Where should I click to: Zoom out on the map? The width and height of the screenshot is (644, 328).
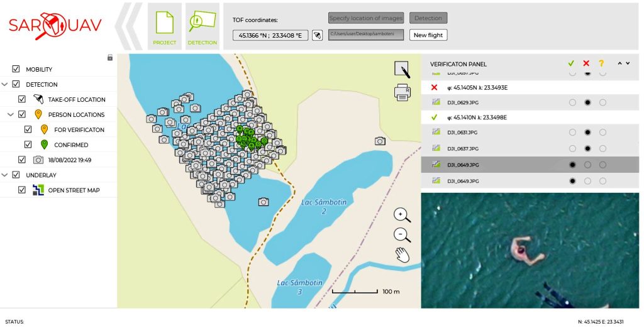point(402,235)
